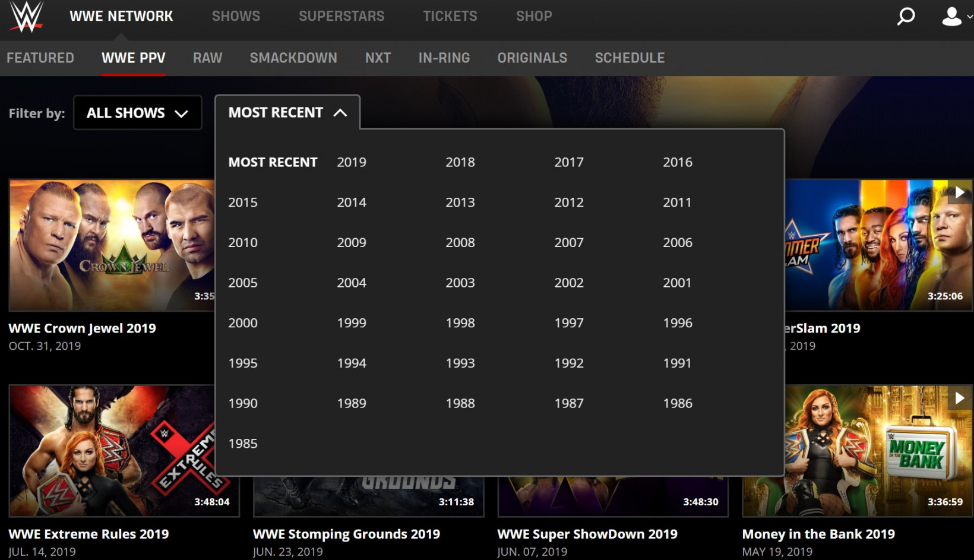
Task: Play SummerSlam 2019 via its play icon
Action: pos(960,192)
